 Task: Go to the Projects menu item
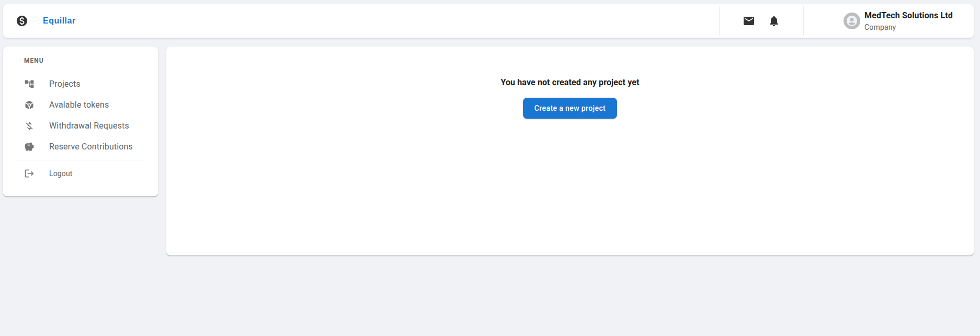point(65,84)
